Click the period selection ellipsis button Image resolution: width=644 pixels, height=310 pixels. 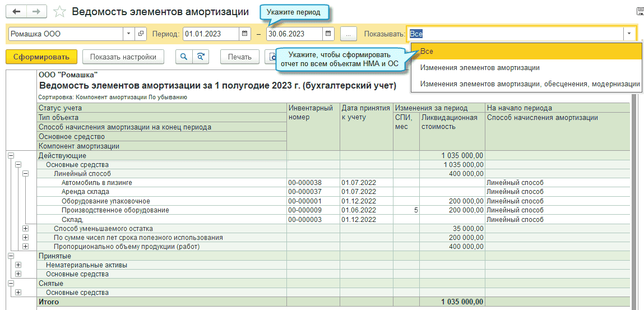pos(348,34)
